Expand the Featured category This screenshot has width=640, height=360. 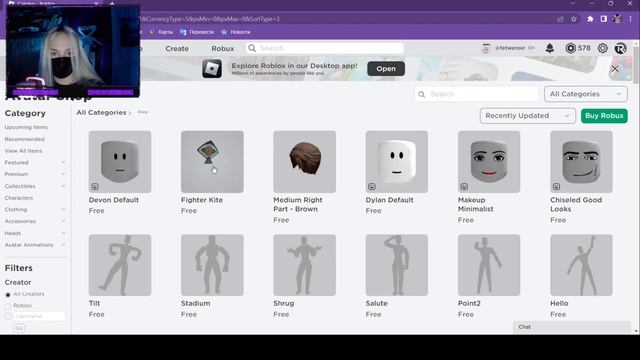63,162
